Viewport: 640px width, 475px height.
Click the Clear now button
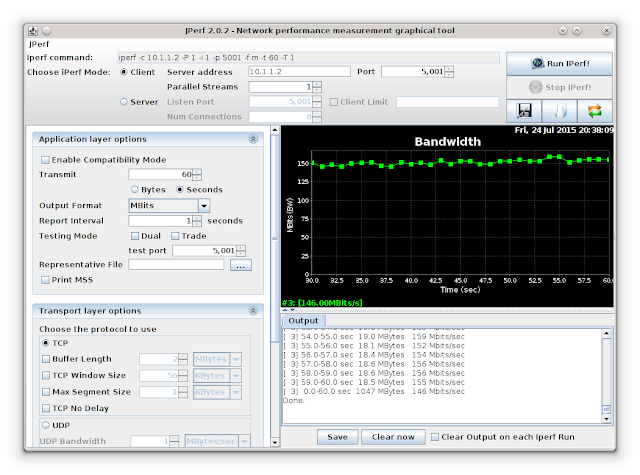(393, 437)
